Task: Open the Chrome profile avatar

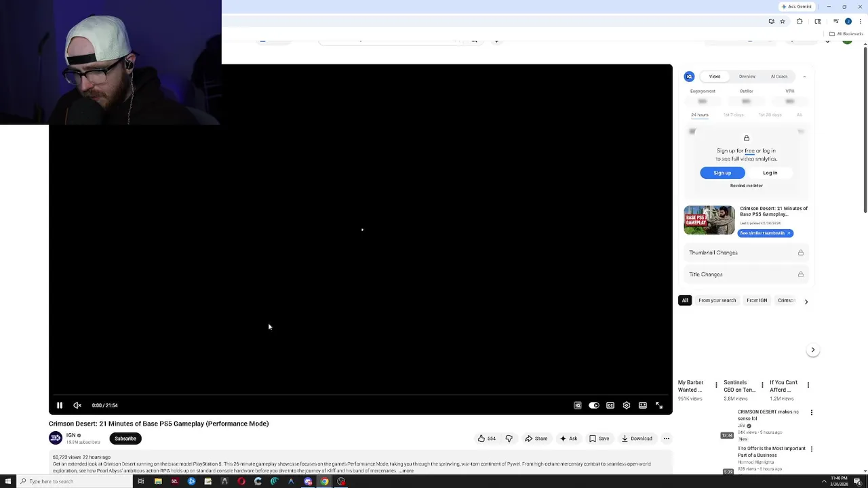Action: [x=848, y=21]
